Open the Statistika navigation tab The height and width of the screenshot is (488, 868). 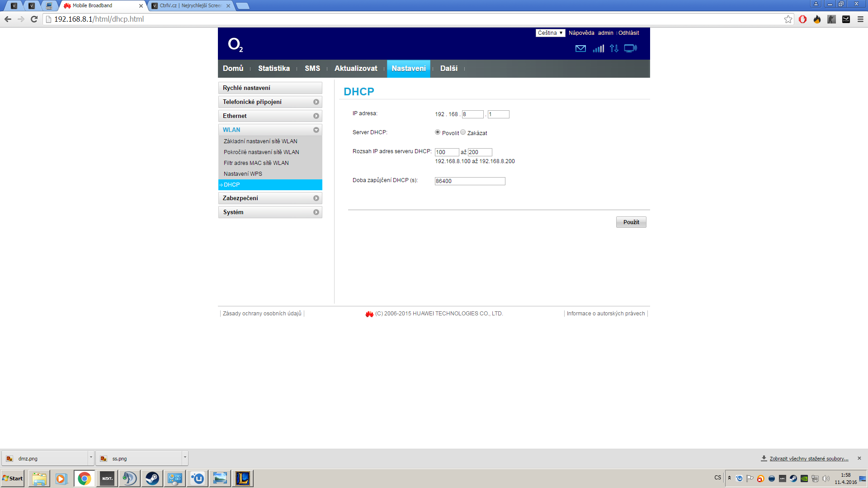click(x=274, y=69)
